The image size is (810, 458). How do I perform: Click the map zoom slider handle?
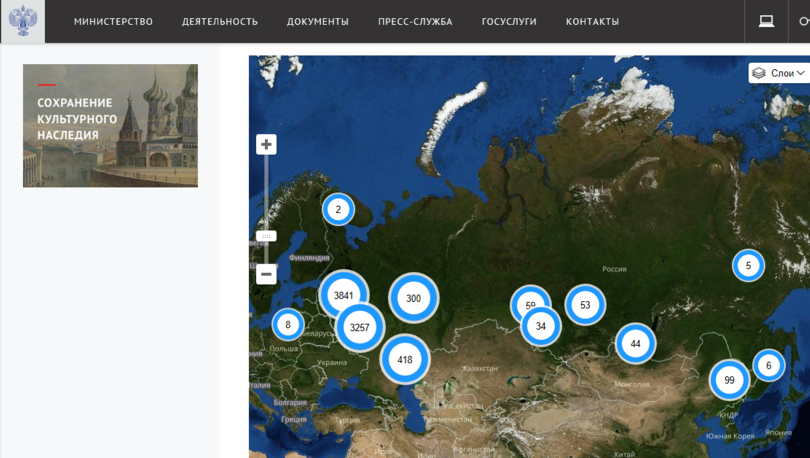(x=266, y=236)
